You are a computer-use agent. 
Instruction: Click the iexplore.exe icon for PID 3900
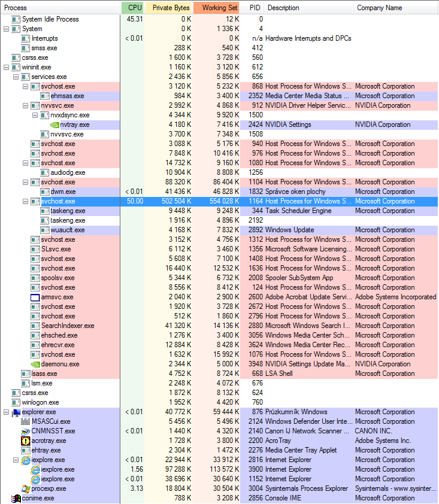[x=35, y=469]
